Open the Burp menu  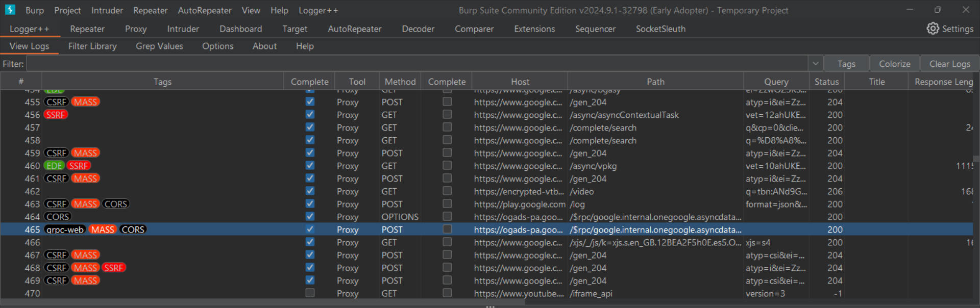(x=35, y=10)
